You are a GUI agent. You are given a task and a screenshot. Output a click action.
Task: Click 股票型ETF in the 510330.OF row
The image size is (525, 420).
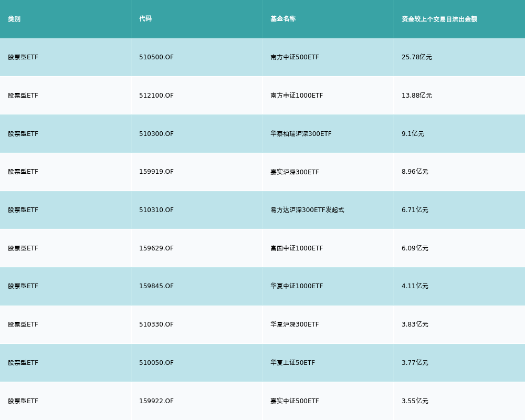23,324
